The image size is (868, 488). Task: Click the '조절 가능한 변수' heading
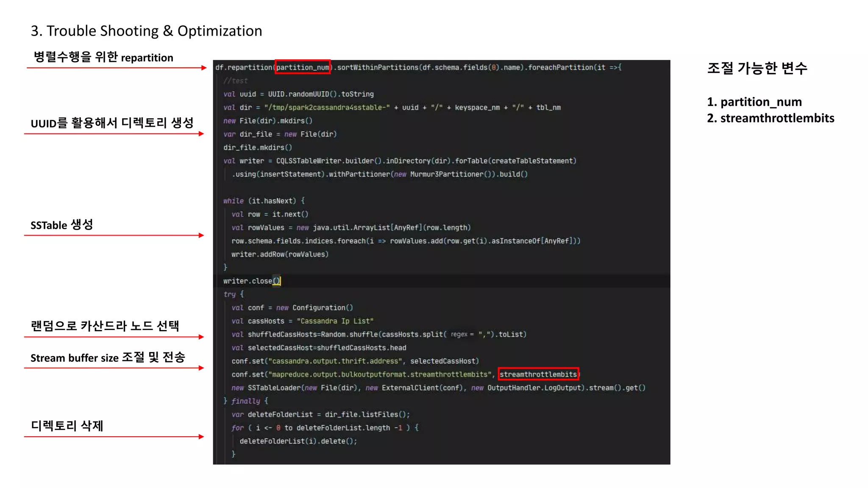(x=757, y=68)
